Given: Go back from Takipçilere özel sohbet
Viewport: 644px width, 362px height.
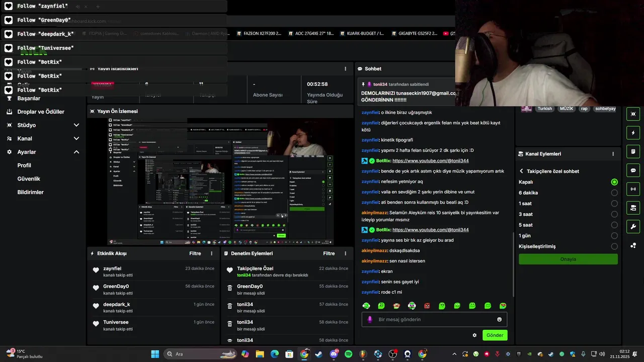Looking at the screenshot, I should click(521, 171).
